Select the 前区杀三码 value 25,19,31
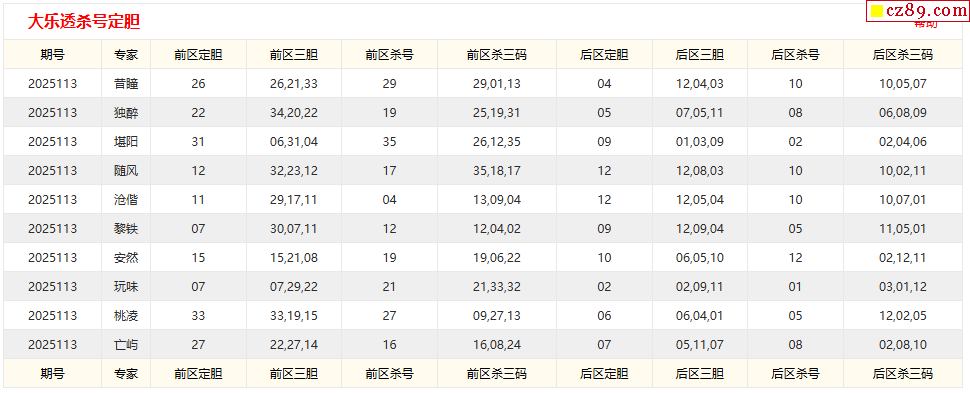Viewport: 970px width, 393px height. (497, 113)
